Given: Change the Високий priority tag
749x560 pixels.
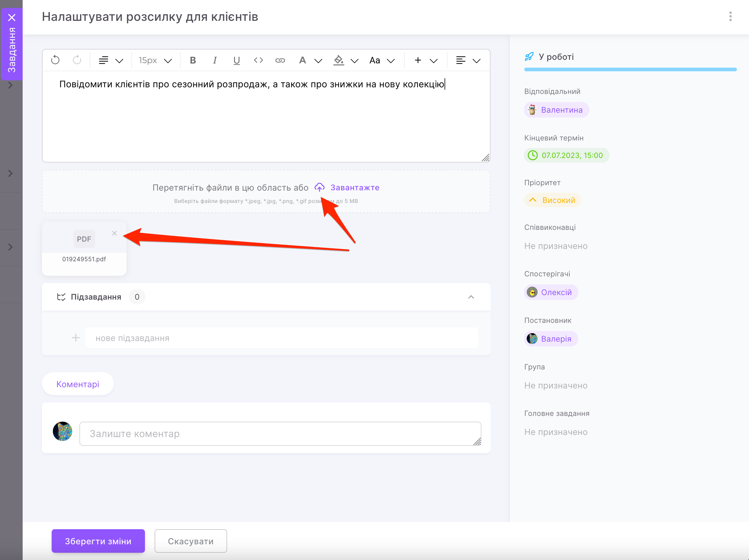Looking at the screenshot, I should click(553, 200).
